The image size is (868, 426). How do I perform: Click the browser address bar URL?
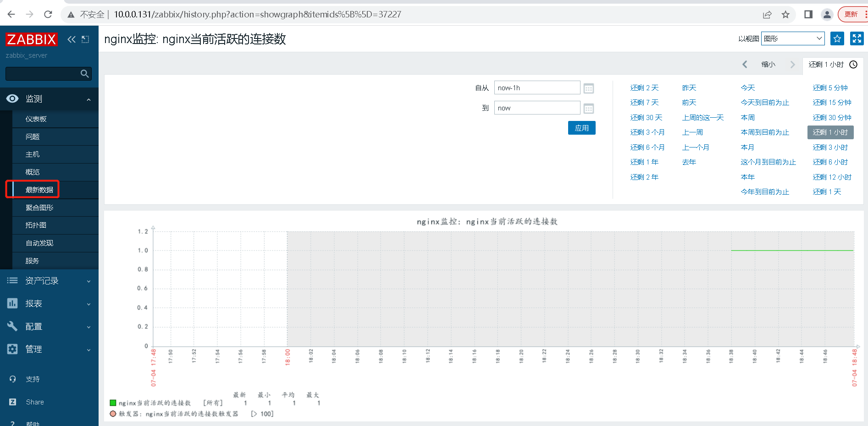pyautogui.click(x=257, y=15)
